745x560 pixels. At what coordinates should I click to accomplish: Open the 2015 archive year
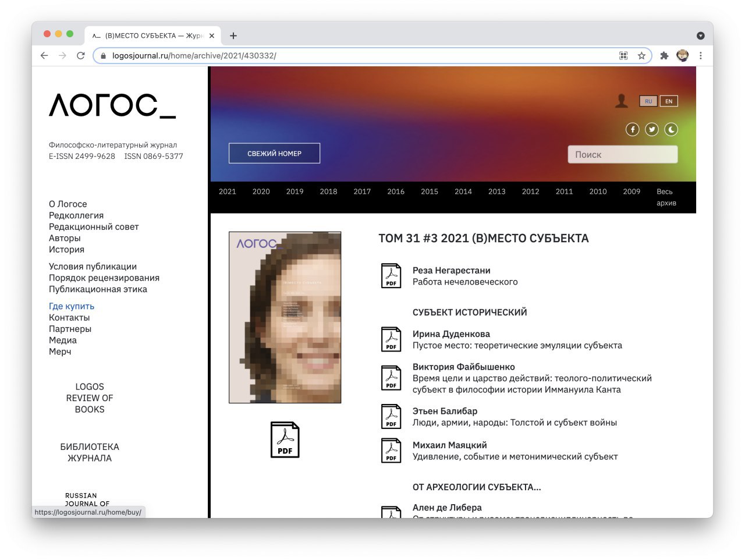[430, 192]
